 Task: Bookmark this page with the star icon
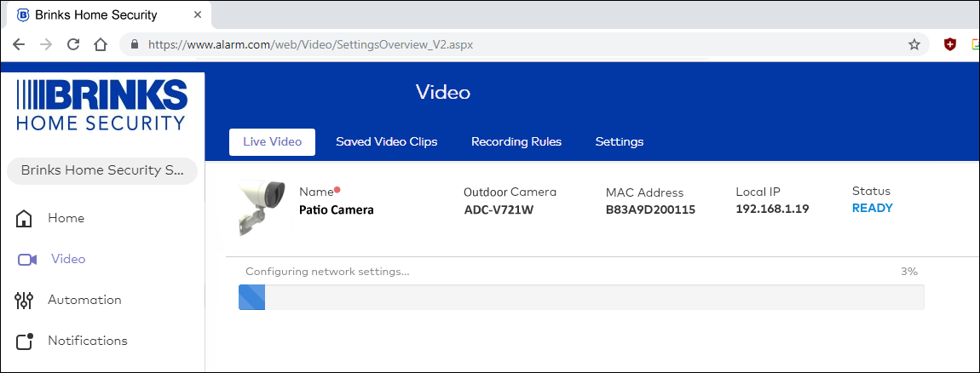click(x=914, y=44)
